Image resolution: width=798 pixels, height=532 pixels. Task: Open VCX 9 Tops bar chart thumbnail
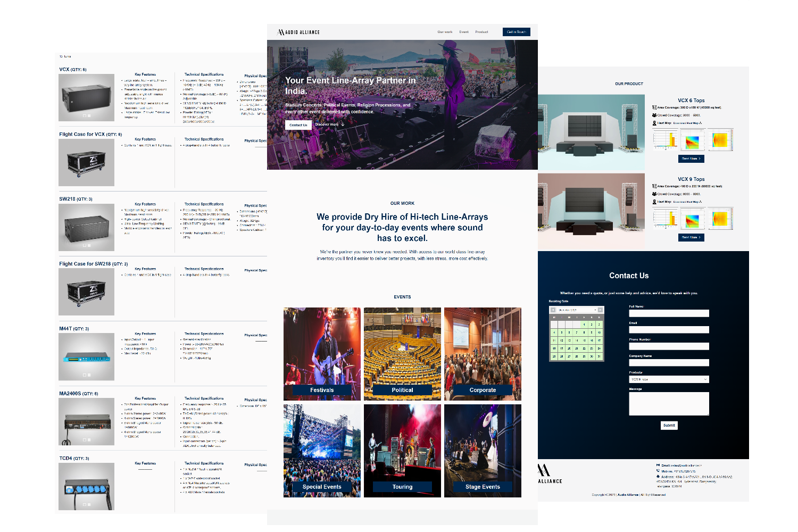tap(665, 219)
